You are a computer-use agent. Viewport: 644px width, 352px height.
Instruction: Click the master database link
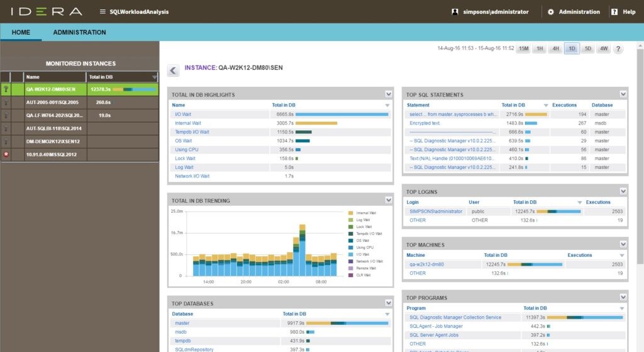tap(182, 323)
